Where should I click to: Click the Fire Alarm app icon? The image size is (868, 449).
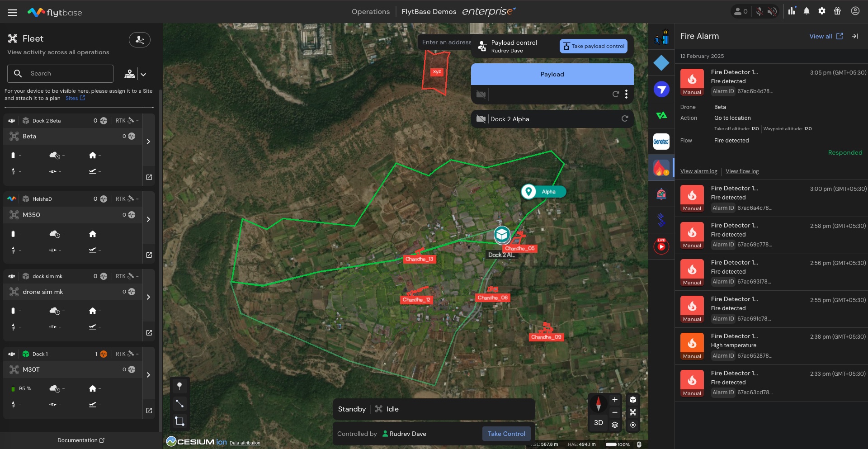661,168
